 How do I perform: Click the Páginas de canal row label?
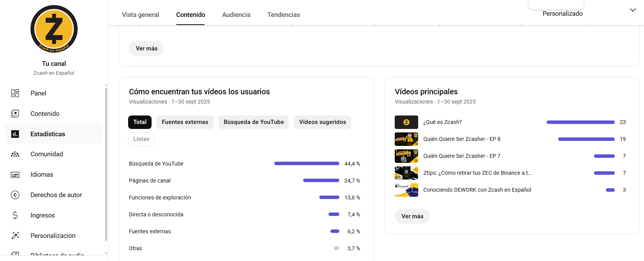point(150,181)
